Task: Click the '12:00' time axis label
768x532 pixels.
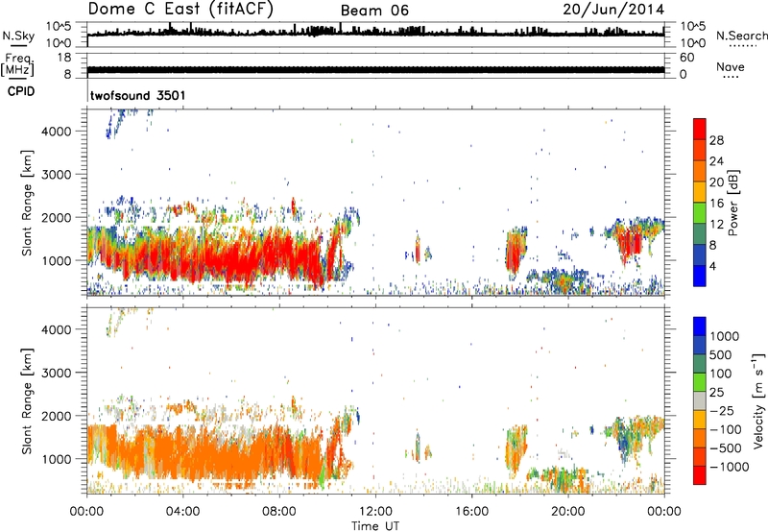Action: (x=375, y=512)
